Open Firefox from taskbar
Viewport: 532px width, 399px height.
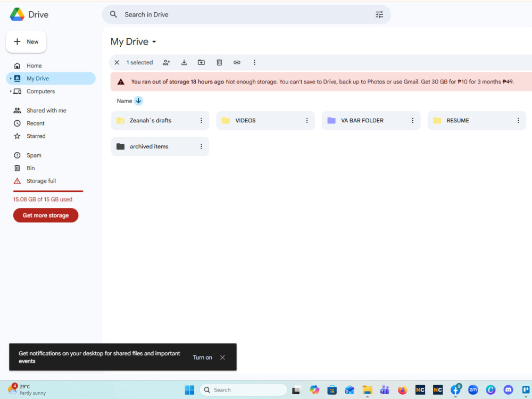click(402, 390)
